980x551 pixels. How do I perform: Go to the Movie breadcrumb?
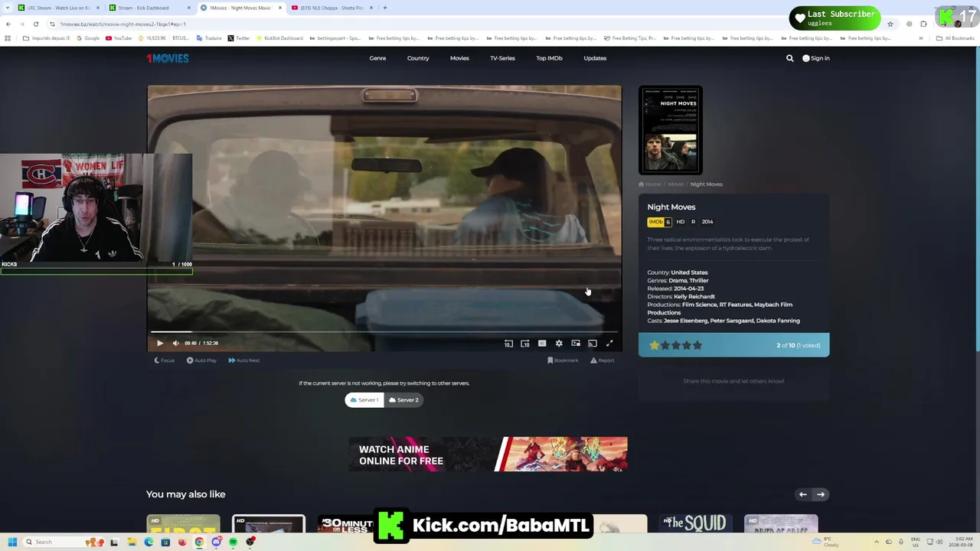click(x=675, y=184)
